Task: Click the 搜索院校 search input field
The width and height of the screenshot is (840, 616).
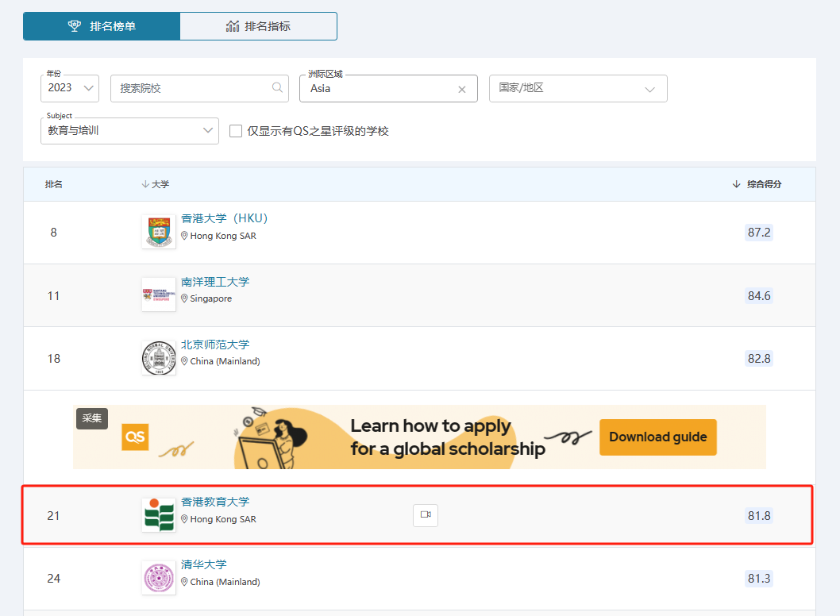Action: [x=199, y=88]
